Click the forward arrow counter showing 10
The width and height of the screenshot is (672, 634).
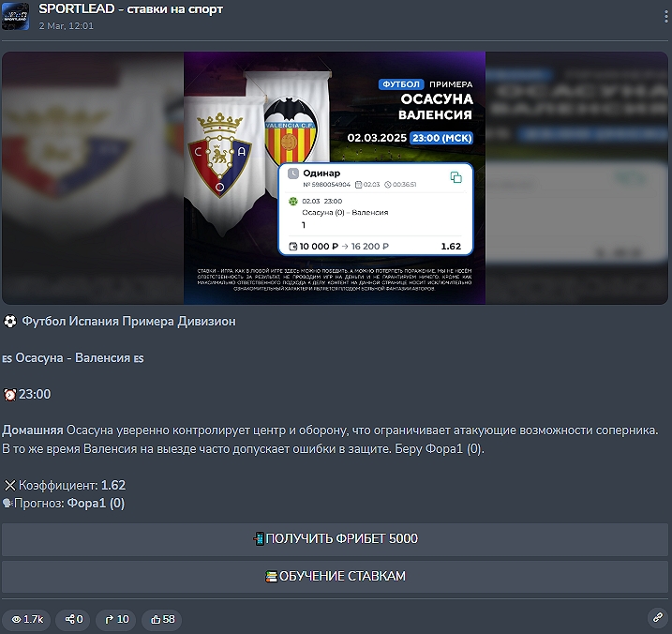tap(117, 619)
